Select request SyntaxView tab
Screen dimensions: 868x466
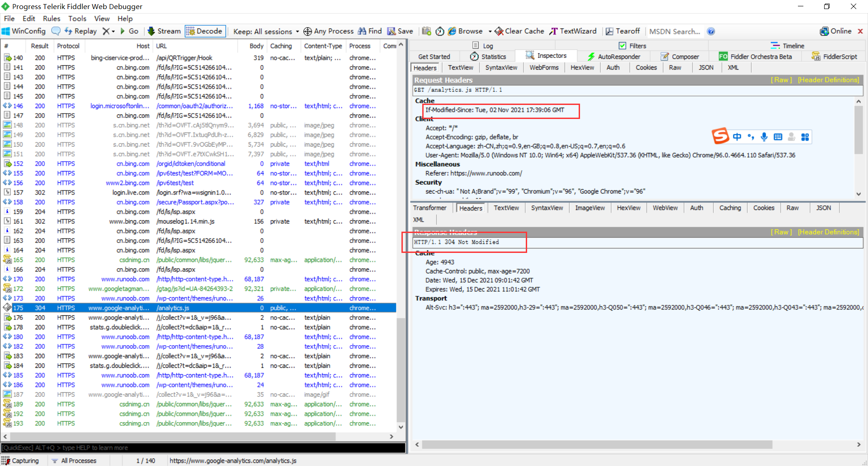tap(501, 67)
